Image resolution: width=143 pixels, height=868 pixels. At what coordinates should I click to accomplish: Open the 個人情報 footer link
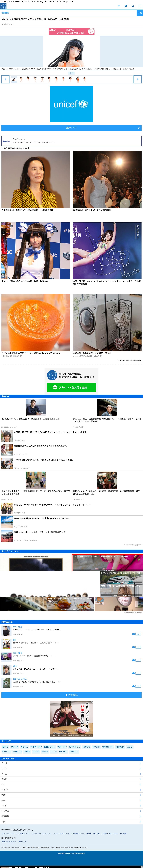click(x=97, y=833)
